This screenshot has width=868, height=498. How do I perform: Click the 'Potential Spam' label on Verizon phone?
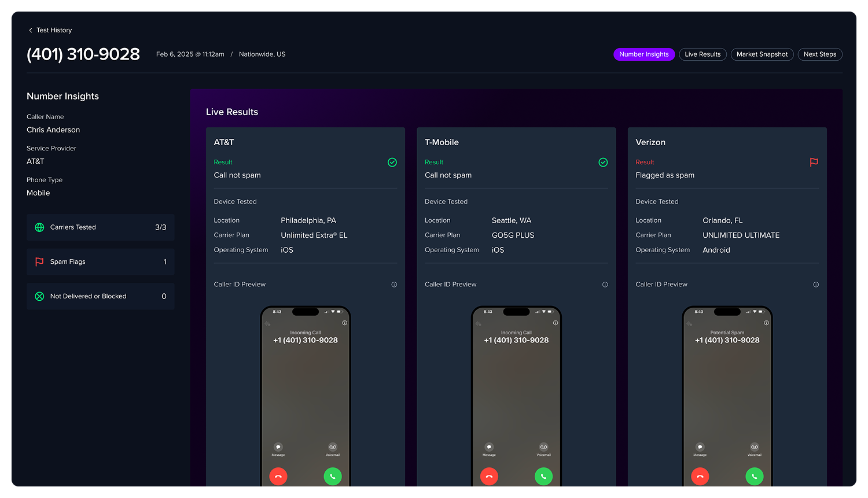coord(727,333)
